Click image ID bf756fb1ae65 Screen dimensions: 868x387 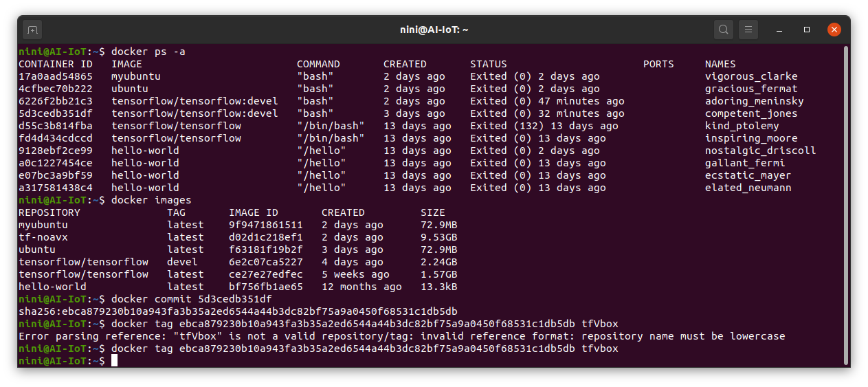266,287
